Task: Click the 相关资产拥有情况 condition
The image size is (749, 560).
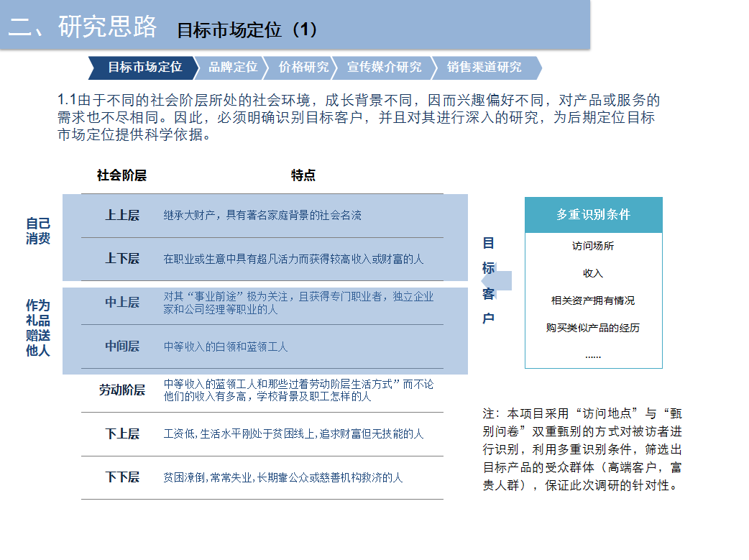Action: tap(593, 300)
